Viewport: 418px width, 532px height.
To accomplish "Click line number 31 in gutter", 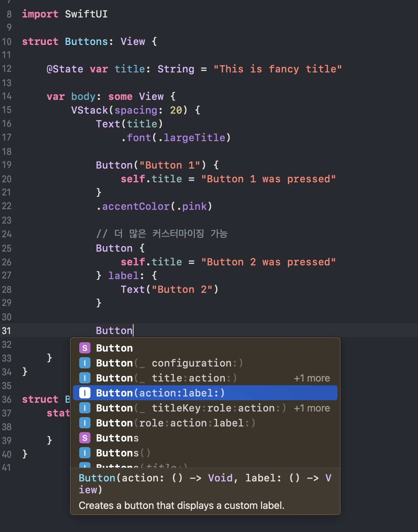I will click(7, 331).
